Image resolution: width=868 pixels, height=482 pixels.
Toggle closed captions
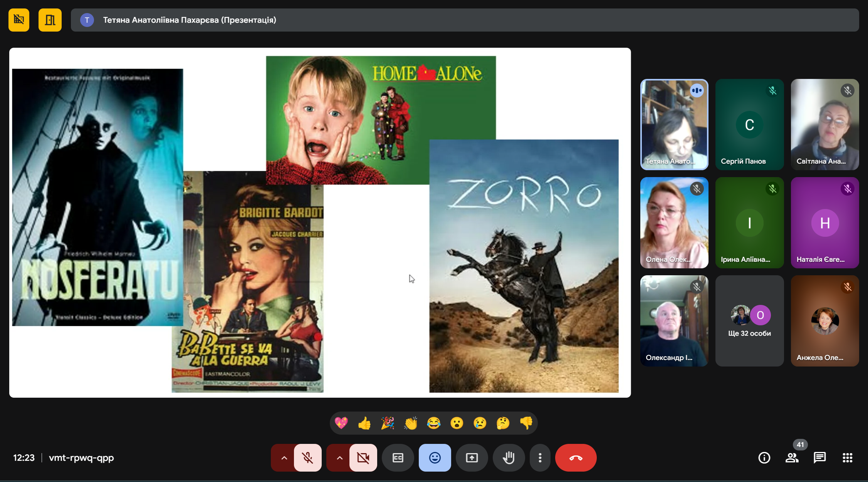(x=398, y=458)
